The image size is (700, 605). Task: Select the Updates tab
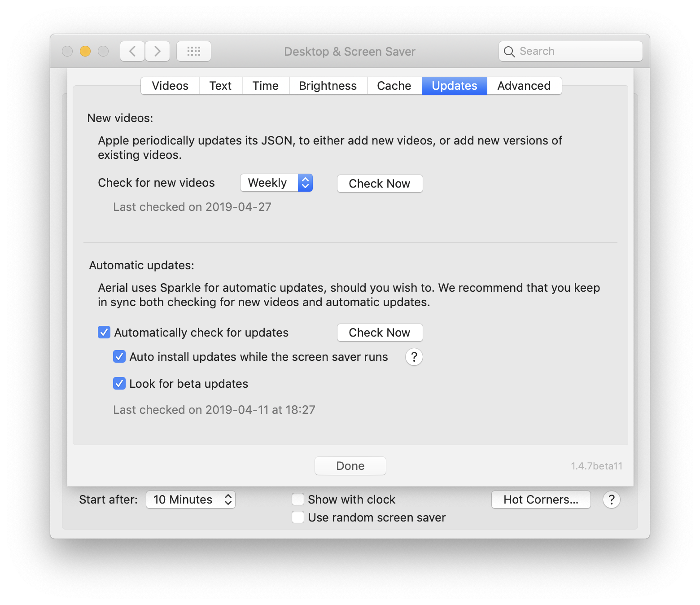click(455, 86)
